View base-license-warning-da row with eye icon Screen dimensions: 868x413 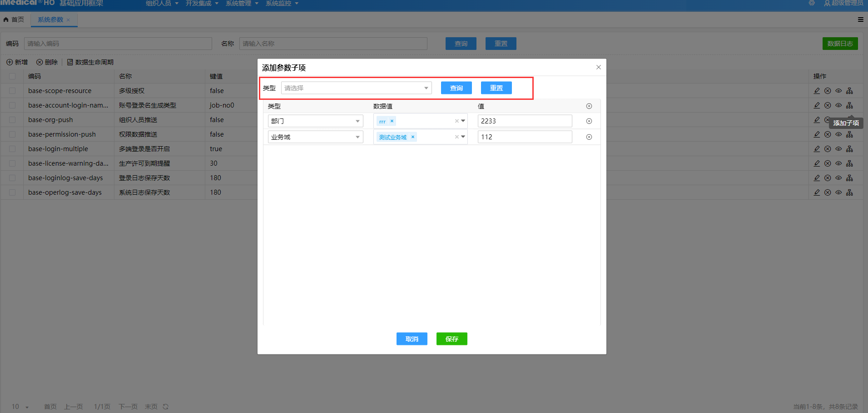click(x=838, y=163)
